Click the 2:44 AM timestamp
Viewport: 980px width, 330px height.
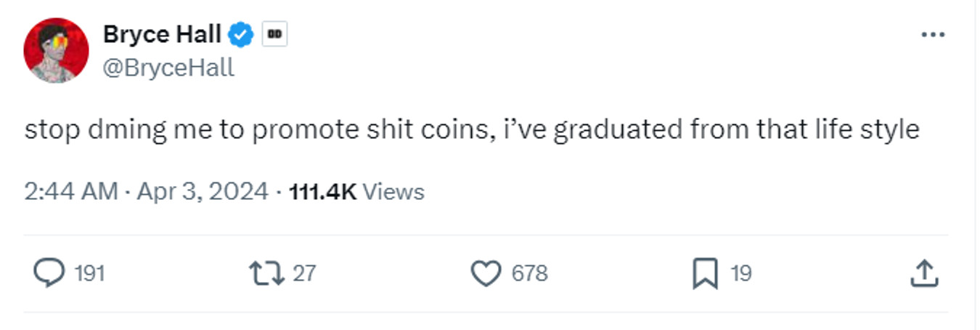click(x=70, y=192)
